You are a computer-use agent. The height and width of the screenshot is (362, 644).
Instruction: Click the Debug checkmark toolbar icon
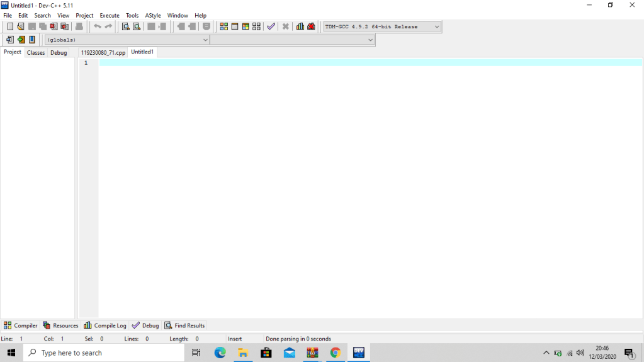pos(271,26)
